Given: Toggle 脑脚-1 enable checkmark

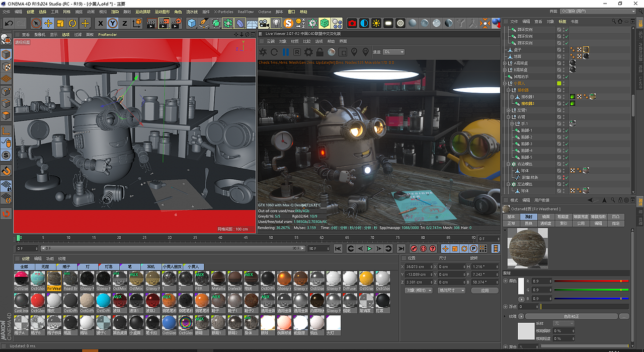Looking at the screenshot, I should point(566,130).
